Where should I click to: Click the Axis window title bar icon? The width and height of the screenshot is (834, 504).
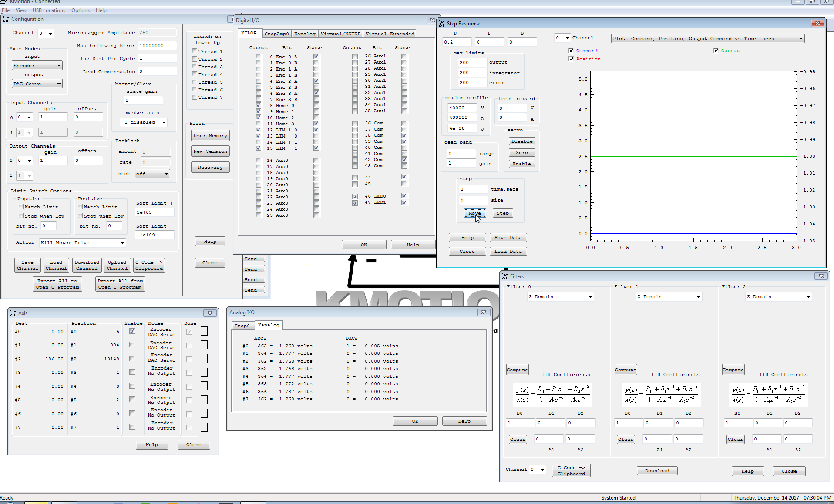tap(13, 313)
